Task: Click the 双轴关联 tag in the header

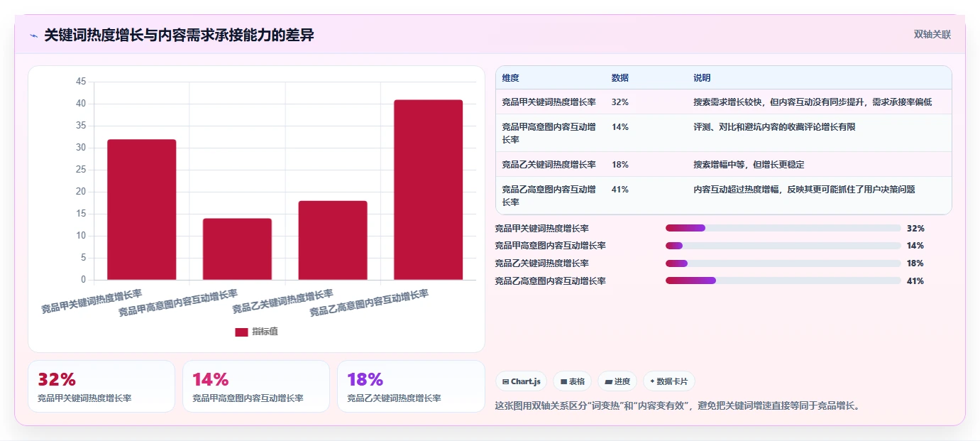Action: [932, 35]
